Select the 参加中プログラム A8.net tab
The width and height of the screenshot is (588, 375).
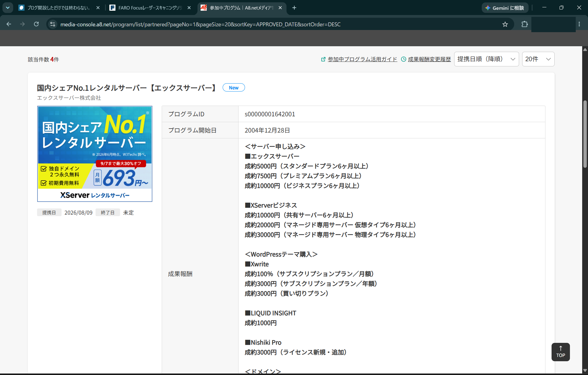click(x=242, y=8)
